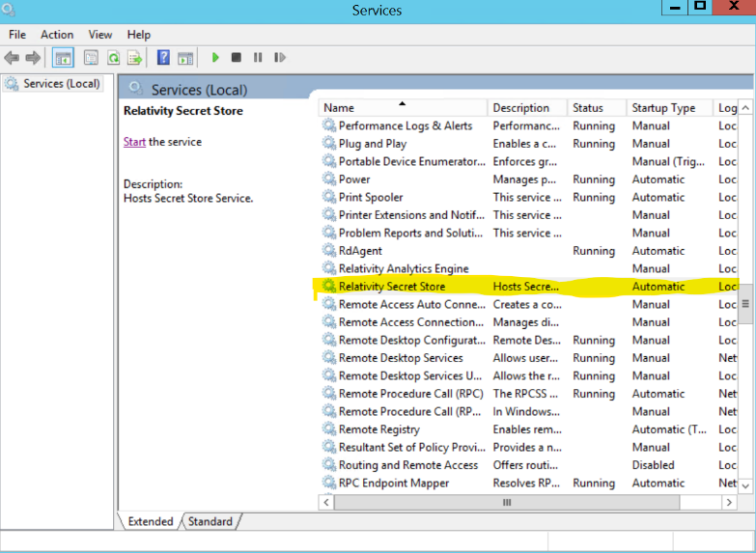Sort by the Name column header
Image resolution: width=756 pixels, height=553 pixels.
point(403,108)
